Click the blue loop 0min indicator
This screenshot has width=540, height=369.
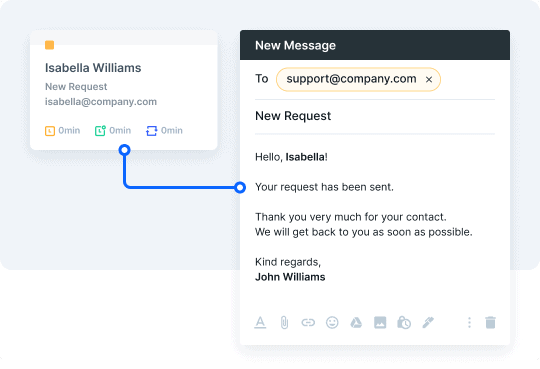tap(164, 131)
